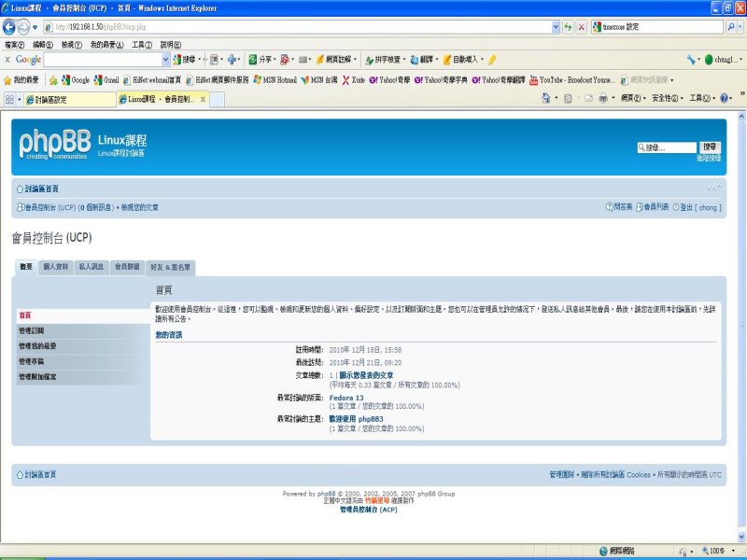Click the RSS feeds icon in the command bar
The height and width of the screenshot is (560, 747).
pyautogui.click(x=568, y=99)
